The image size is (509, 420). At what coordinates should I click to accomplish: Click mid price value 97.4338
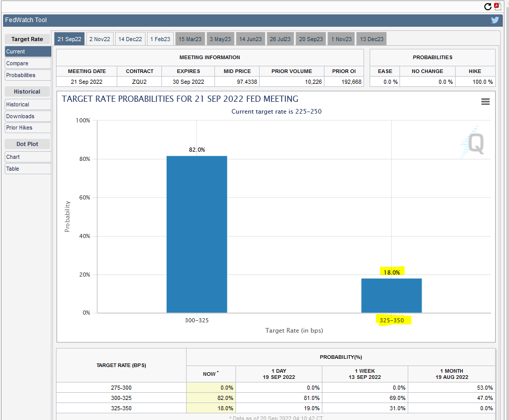[247, 82]
